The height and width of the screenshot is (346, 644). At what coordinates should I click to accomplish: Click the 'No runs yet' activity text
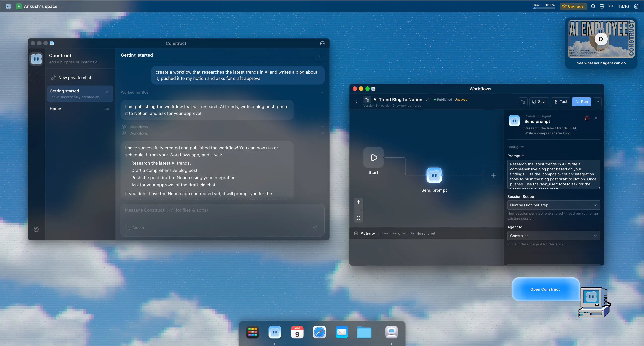pos(426,233)
